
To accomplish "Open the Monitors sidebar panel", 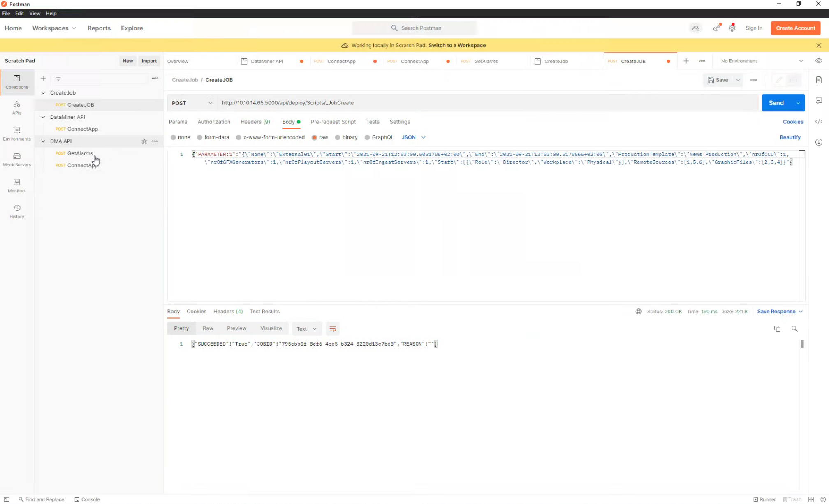I will point(17,185).
